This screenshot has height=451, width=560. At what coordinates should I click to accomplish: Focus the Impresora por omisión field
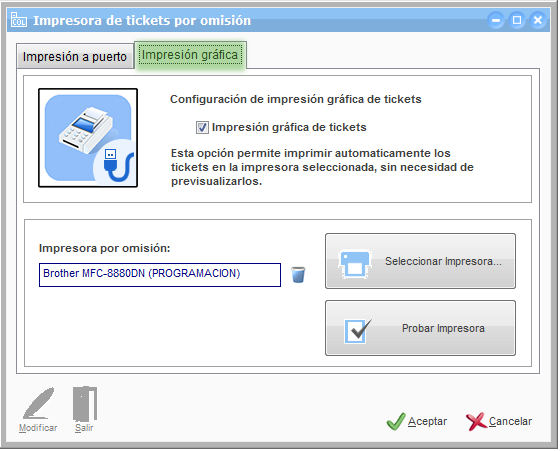coord(160,274)
